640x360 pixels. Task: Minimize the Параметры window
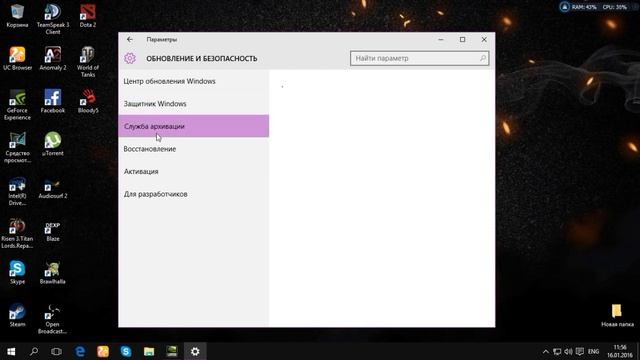[x=441, y=40]
